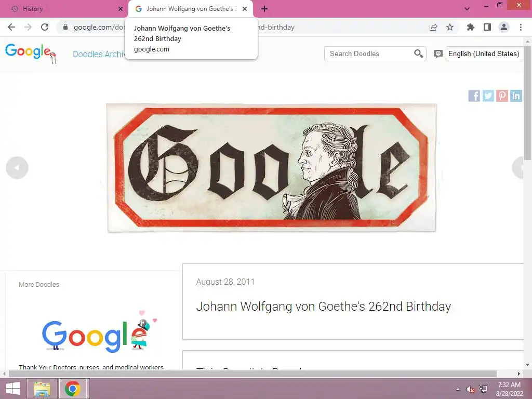Go back using the browser back arrow
Viewport: 532px width, 399px height.
(x=11, y=27)
